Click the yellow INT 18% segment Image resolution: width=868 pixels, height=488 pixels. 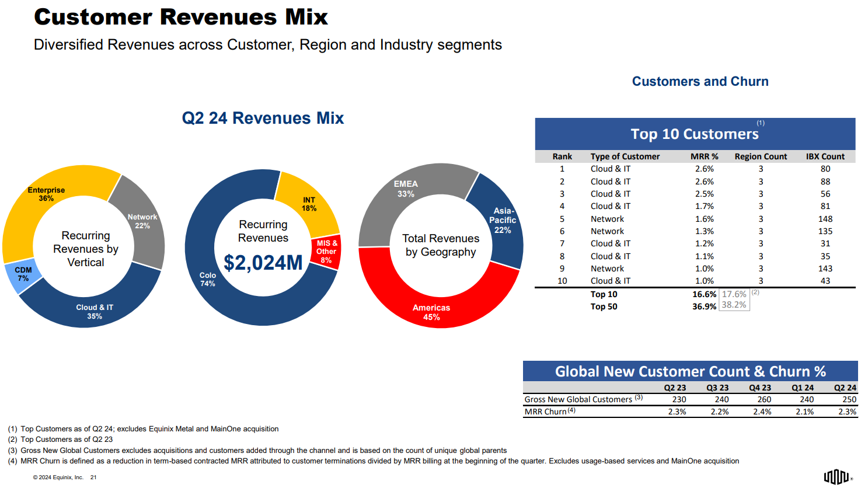coord(309,204)
